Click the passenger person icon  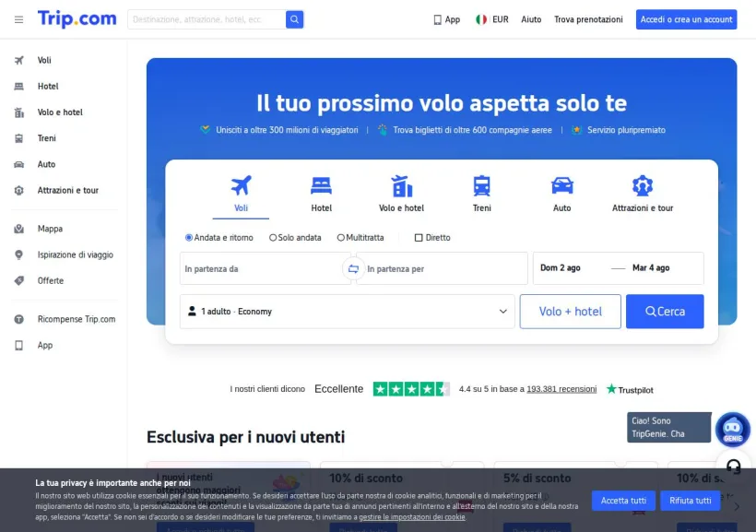pos(192,311)
